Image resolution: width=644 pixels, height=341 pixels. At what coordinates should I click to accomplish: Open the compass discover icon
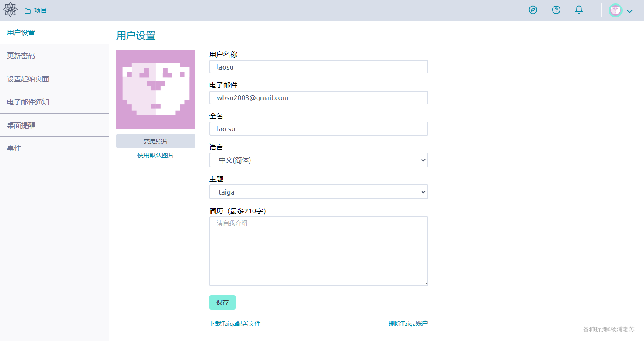click(533, 10)
